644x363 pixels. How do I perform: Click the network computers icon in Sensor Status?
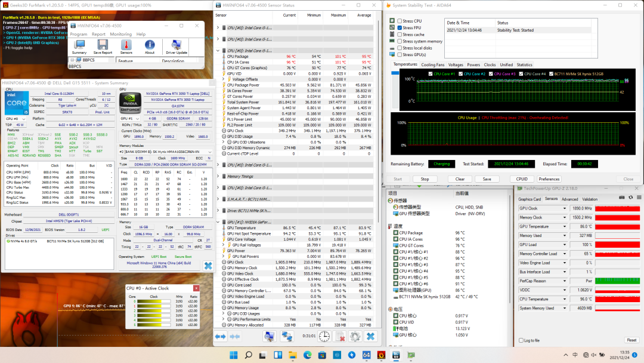point(287,336)
